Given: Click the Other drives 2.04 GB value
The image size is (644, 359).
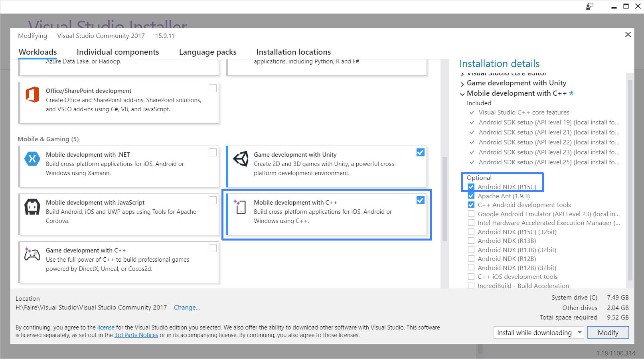Looking at the screenshot, I should [x=618, y=308].
